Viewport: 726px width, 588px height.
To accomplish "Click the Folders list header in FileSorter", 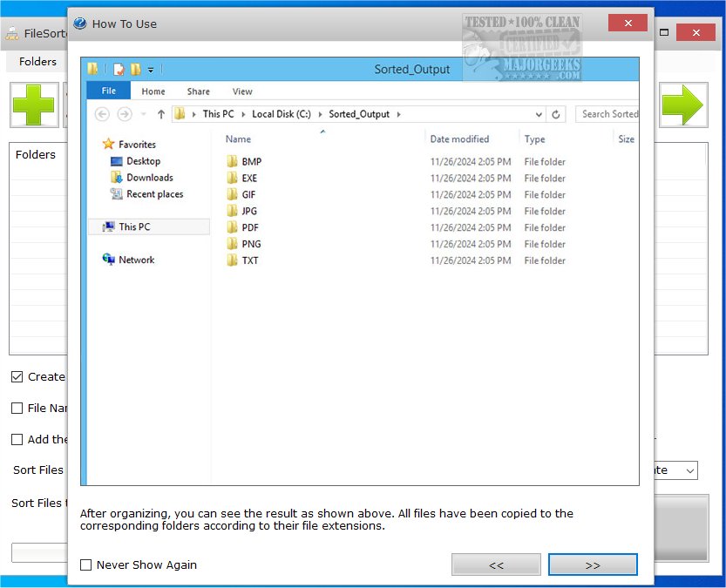I will point(35,154).
